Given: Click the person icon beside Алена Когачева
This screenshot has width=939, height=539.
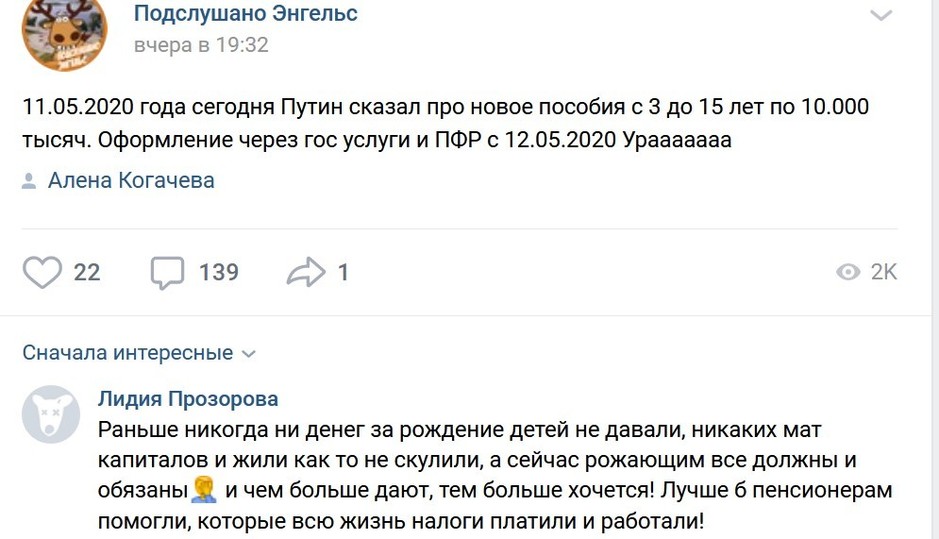Looking at the screenshot, I should click(x=30, y=181).
